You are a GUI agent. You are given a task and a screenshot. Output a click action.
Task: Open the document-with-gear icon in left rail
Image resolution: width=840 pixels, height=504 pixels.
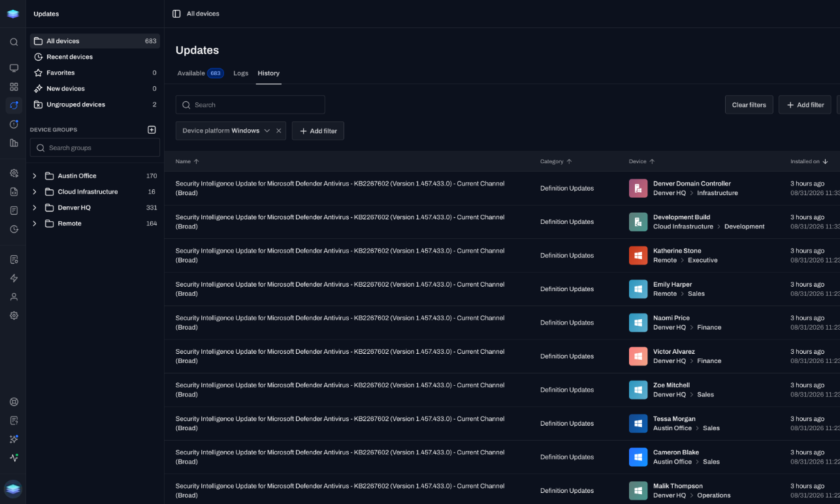(14, 259)
